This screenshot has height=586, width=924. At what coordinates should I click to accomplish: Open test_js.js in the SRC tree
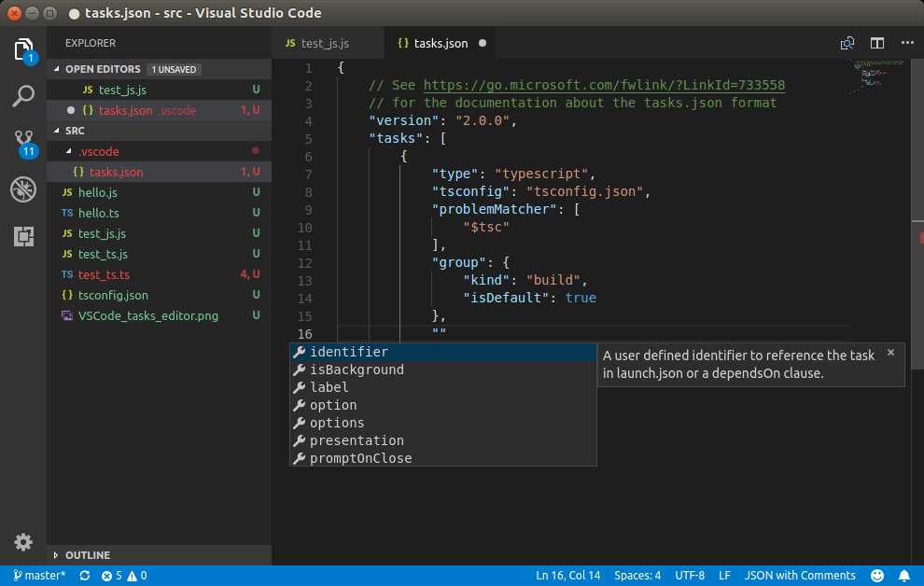coord(159,234)
